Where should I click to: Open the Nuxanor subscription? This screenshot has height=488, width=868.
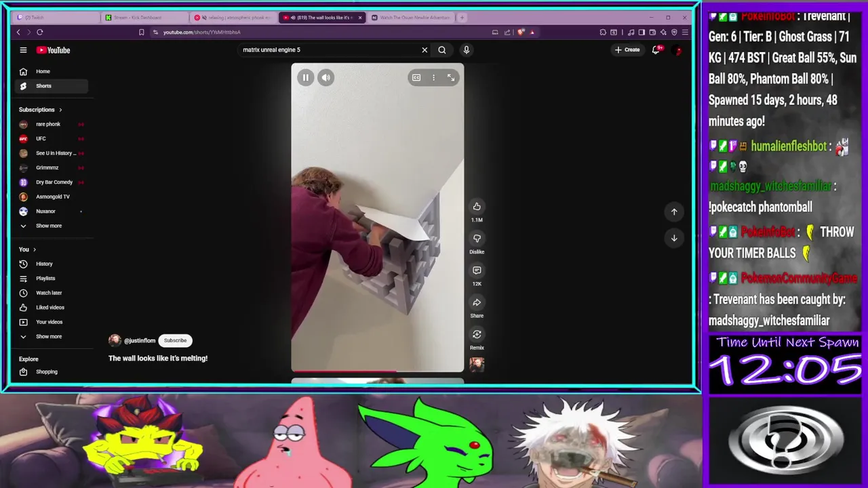pos(52,211)
